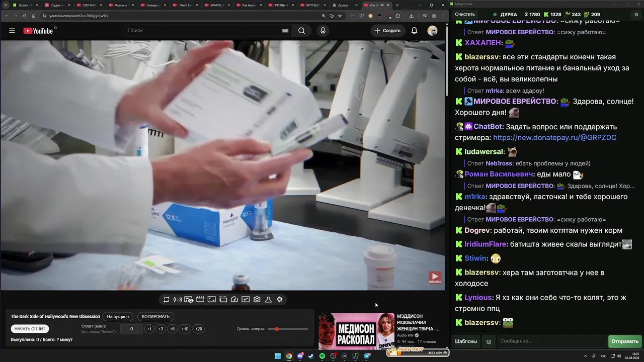Screen dimensions: 644x362
Task: Open Discord from the taskbar
Action: (x=300, y=356)
